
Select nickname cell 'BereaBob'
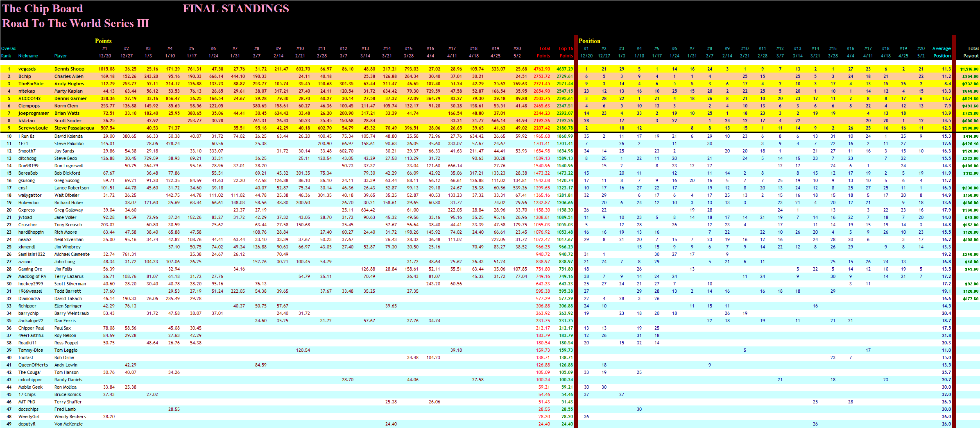pyautogui.click(x=28, y=173)
